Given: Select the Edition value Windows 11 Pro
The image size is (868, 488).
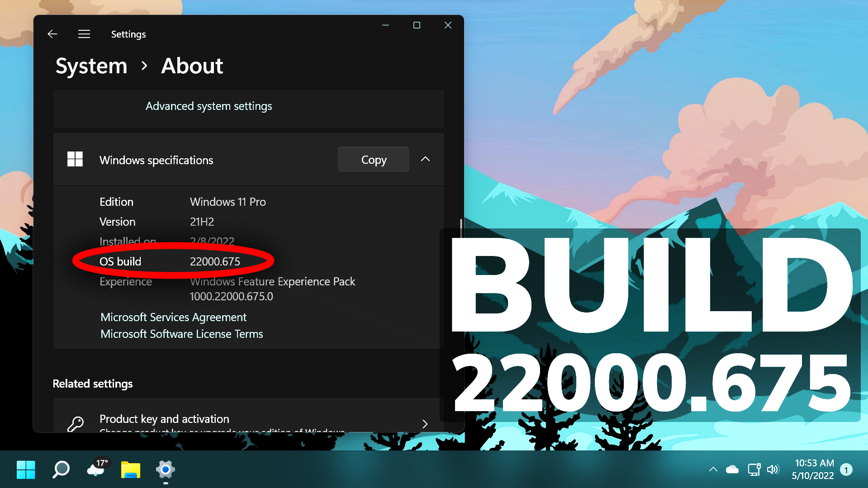Looking at the screenshot, I should click(228, 202).
